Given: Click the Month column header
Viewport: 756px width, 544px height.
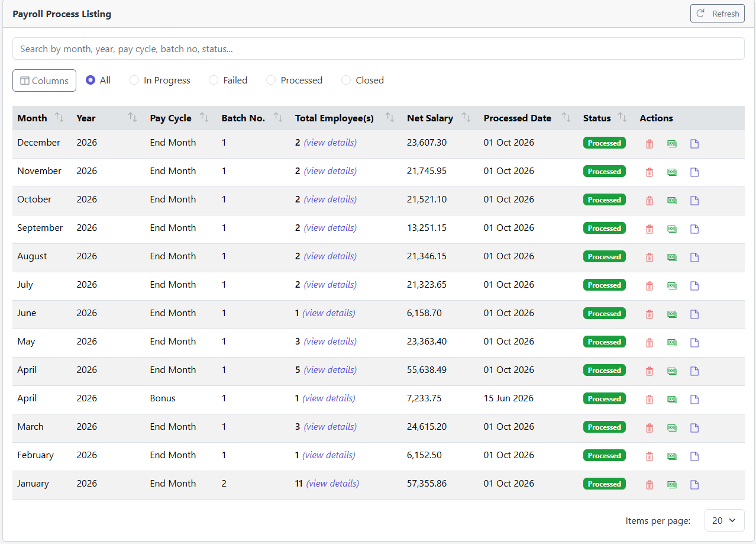Looking at the screenshot, I should point(32,118).
